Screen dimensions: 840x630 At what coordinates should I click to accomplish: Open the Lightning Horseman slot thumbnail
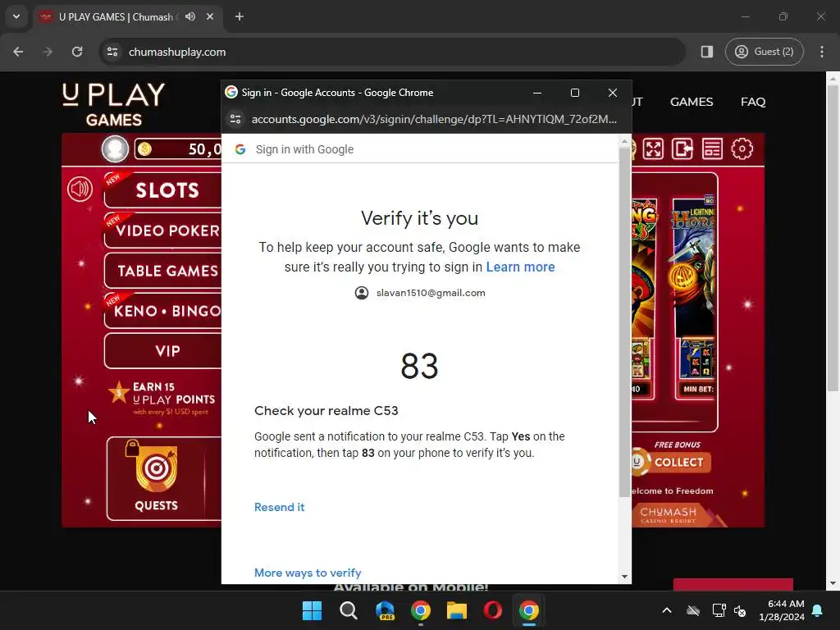click(x=694, y=297)
